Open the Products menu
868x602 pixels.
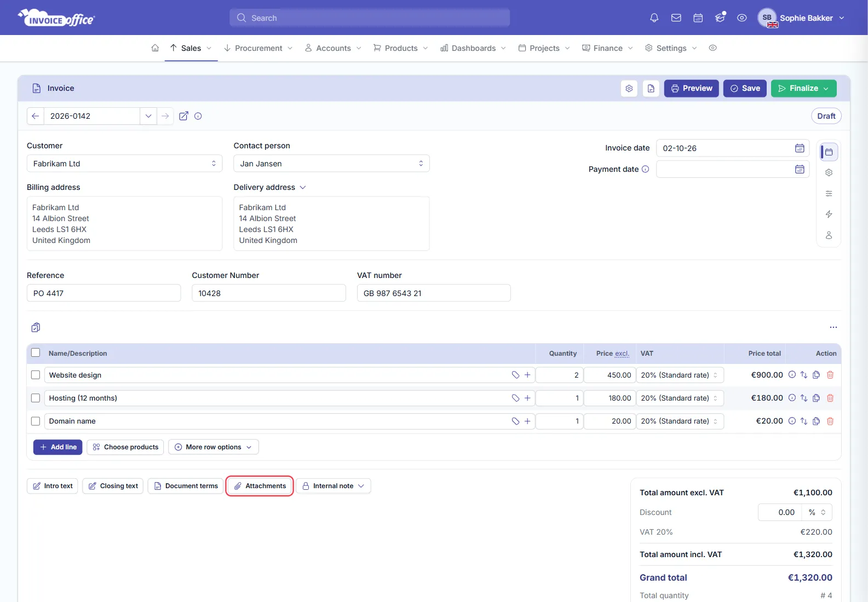401,48
